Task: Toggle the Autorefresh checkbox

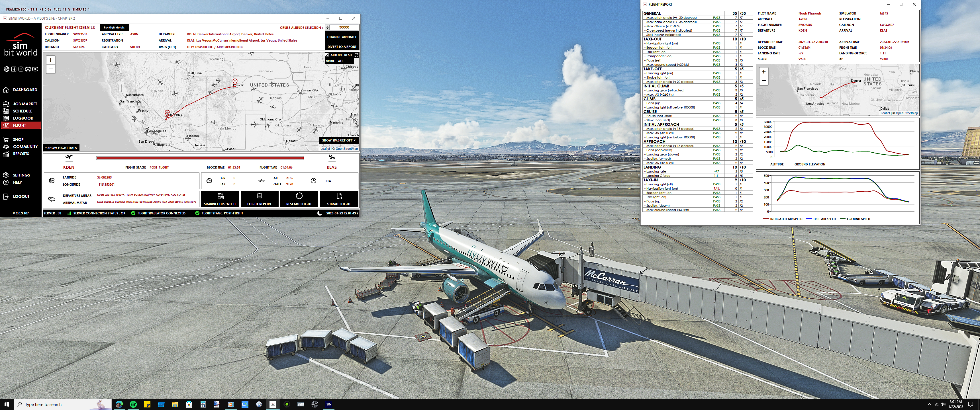Action: 327,55
